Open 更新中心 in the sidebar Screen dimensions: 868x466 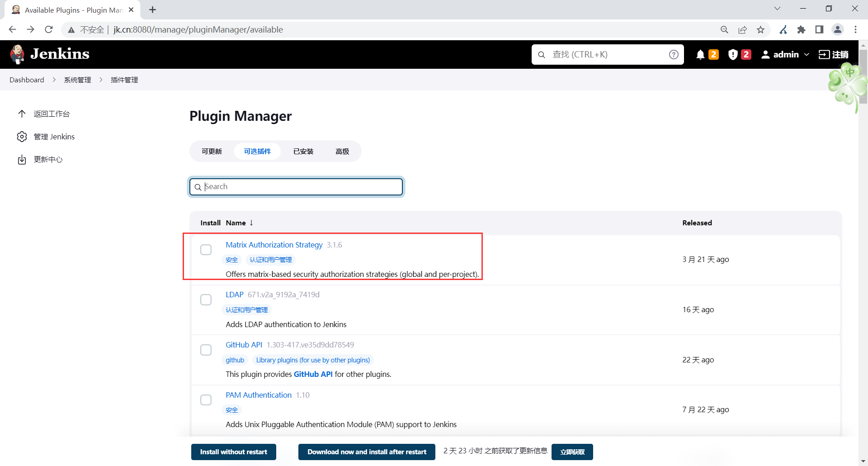click(48, 159)
